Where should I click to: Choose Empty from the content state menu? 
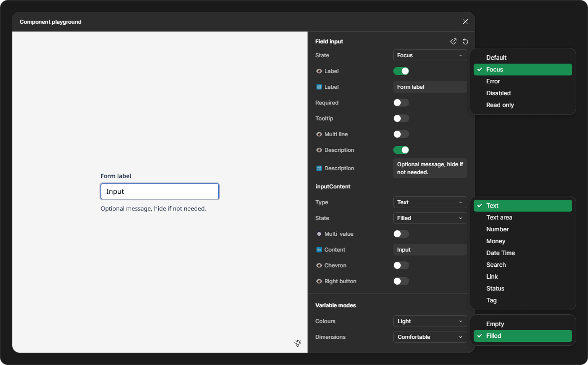click(x=523, y=324)
